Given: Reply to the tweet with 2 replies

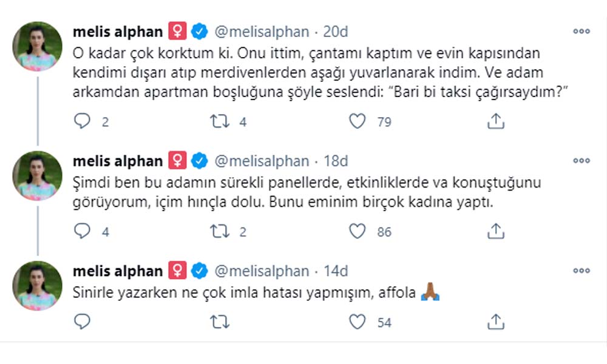Looking at the screenshot, I should [x=82, y=122].
